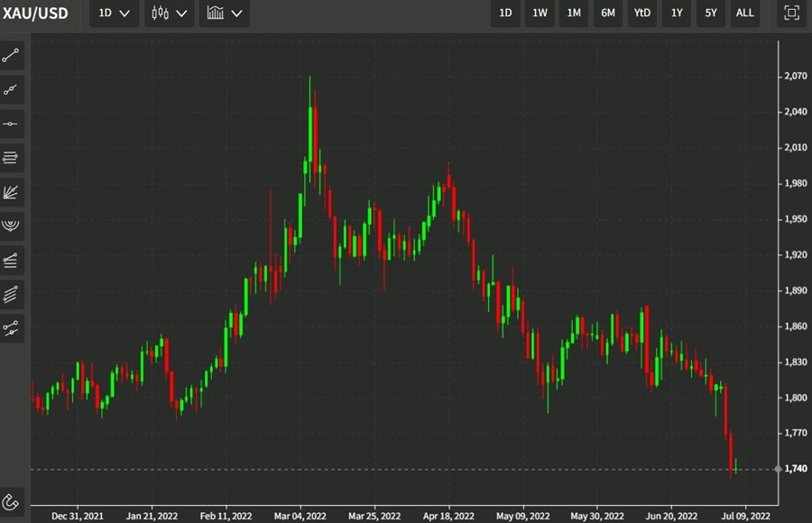Open the indicators dropdown
The height and width of the screenshot is (523, 812).
point(225,13)
